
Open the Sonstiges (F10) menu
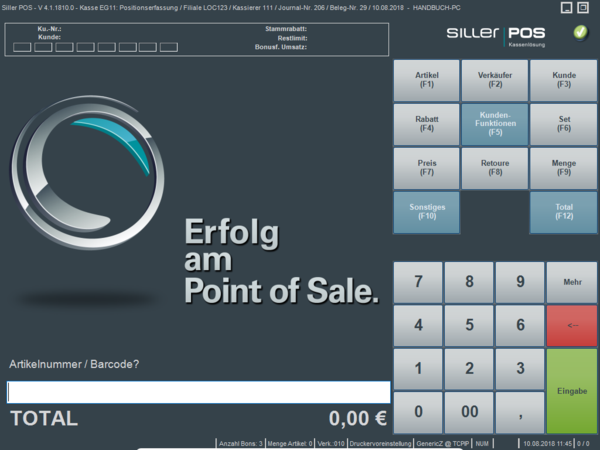427,211
